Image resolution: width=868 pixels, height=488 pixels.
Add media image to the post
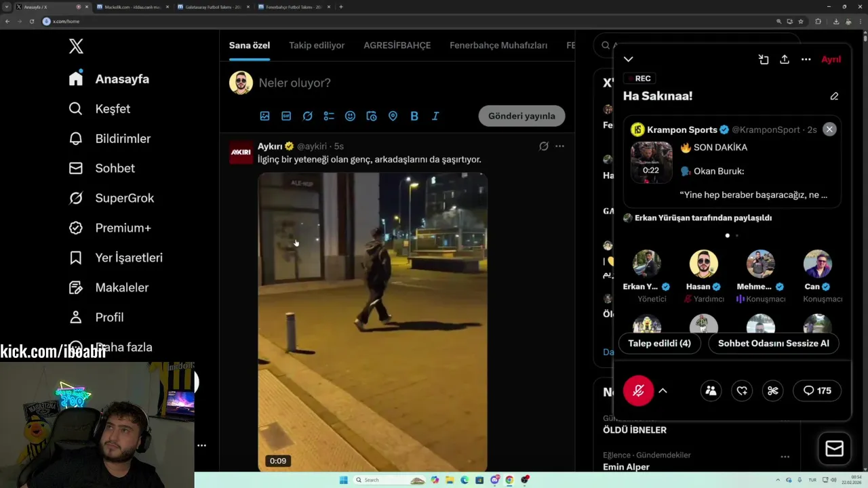click(x=265, y=116)
